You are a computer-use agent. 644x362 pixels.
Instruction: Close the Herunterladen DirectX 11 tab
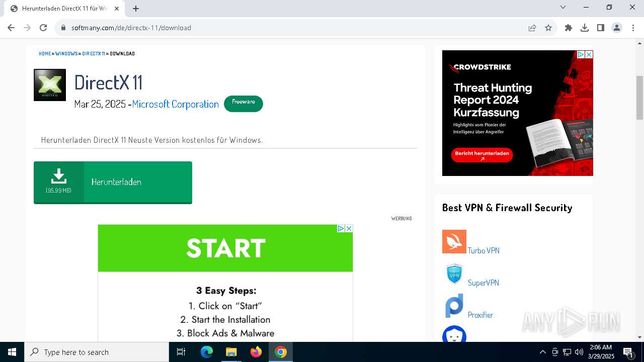tap(117, 9)
